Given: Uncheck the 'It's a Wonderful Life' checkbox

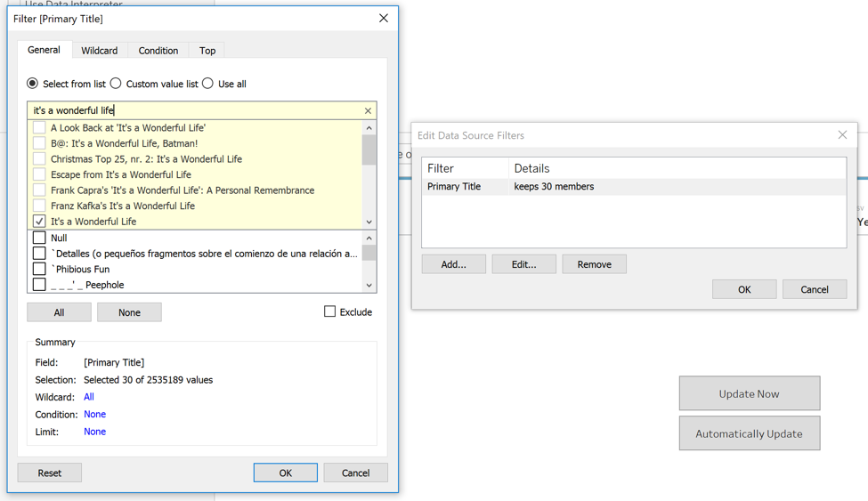Looking at the screenshot, I should 39,222.
